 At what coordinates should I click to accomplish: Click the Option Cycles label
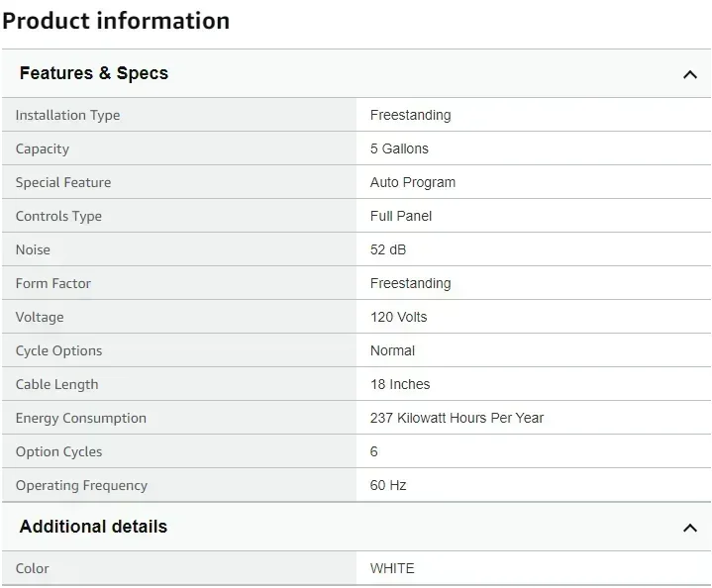58,451
